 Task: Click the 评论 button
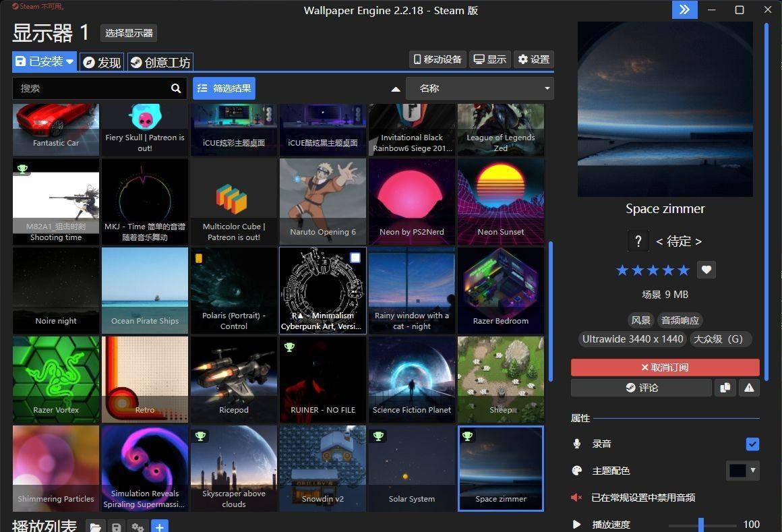pyautogui.click(x=641, y=388)
